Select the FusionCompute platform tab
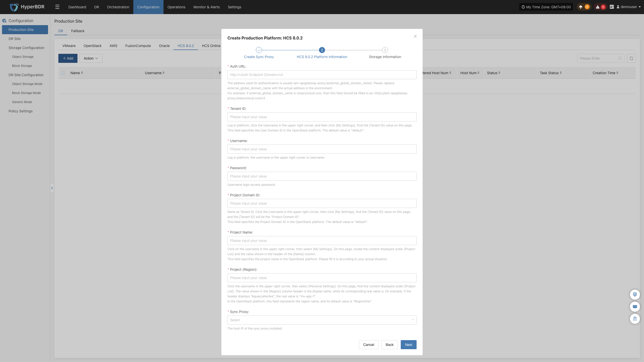 point(138,46)
